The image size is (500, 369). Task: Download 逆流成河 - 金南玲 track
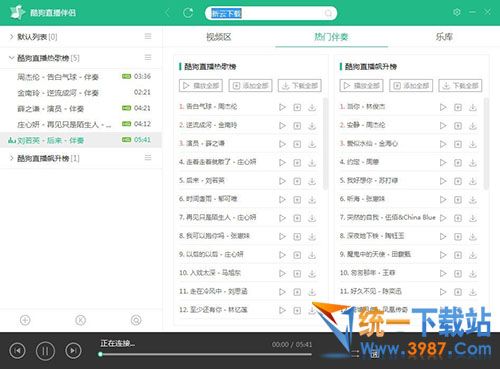tap(312, 126)
